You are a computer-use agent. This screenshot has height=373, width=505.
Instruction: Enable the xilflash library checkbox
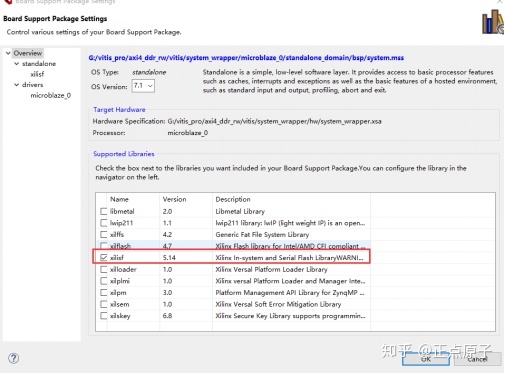point(104,246)
